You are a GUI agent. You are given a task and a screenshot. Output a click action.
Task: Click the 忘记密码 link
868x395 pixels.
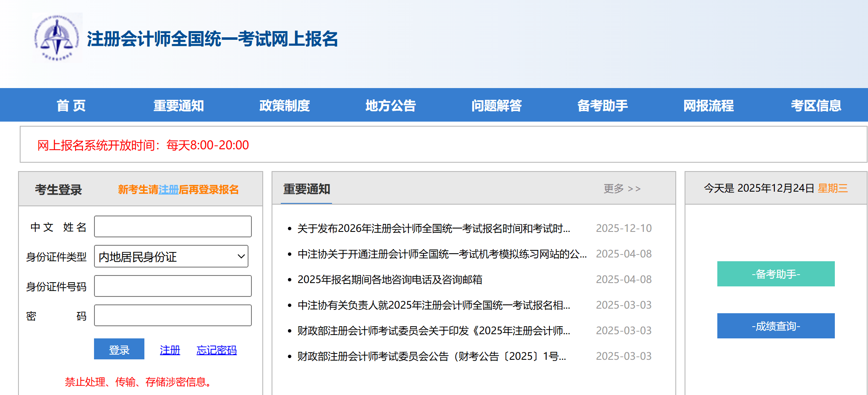(217, 350)
